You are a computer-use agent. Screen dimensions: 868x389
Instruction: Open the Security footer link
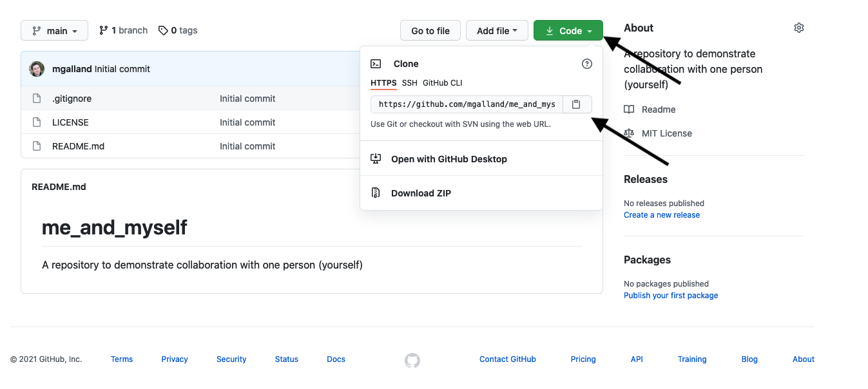coord(231,359)
